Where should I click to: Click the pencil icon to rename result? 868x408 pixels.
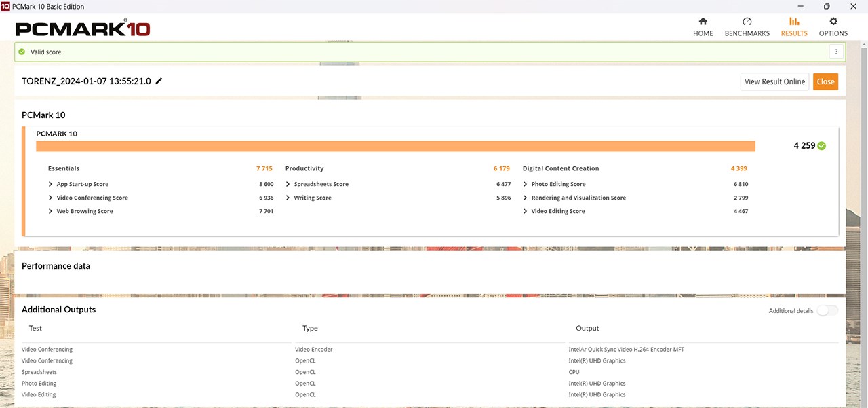pos(159,81)
